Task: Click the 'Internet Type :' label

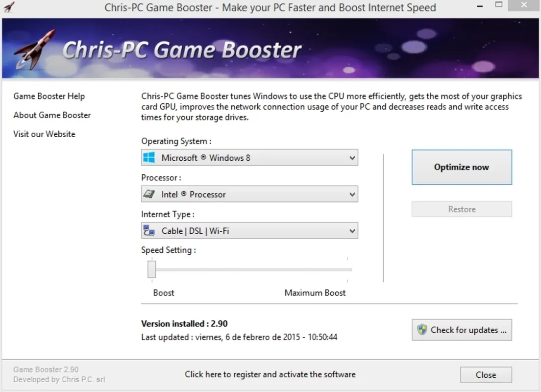Action: click(168, 214)
